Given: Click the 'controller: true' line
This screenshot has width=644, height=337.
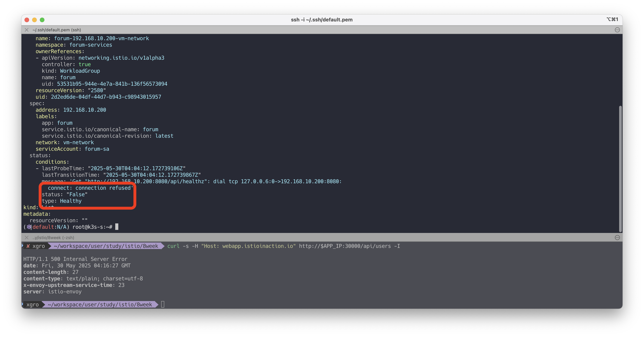Looking at the screenshot, I should pyautogui.click(x=66, y=64).
